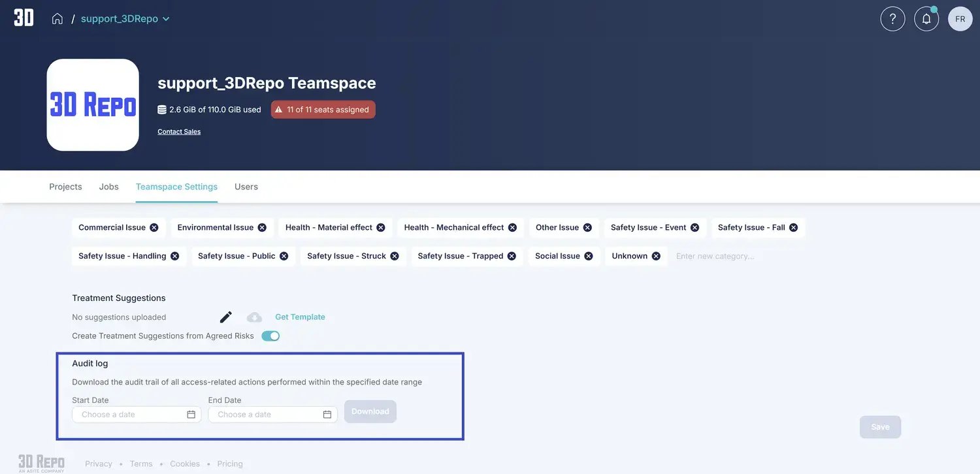Click the 11 of 11 seats assigned badge
Viewport: 980px width, 474px height.
[x=323, y=110]
